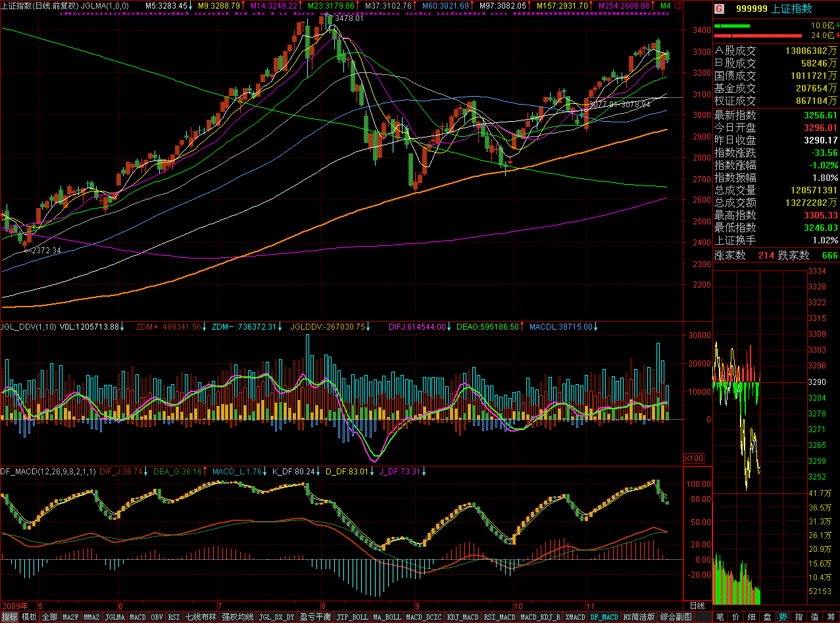Select the 值 tab in right panel
The height and width of the screenshot is (623, 840).
(815, 617)
